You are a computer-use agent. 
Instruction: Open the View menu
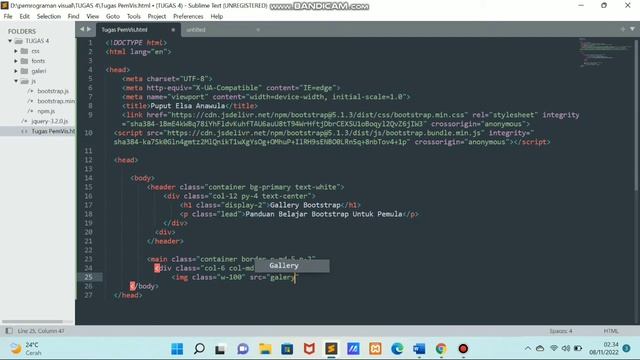coord(93,16)
